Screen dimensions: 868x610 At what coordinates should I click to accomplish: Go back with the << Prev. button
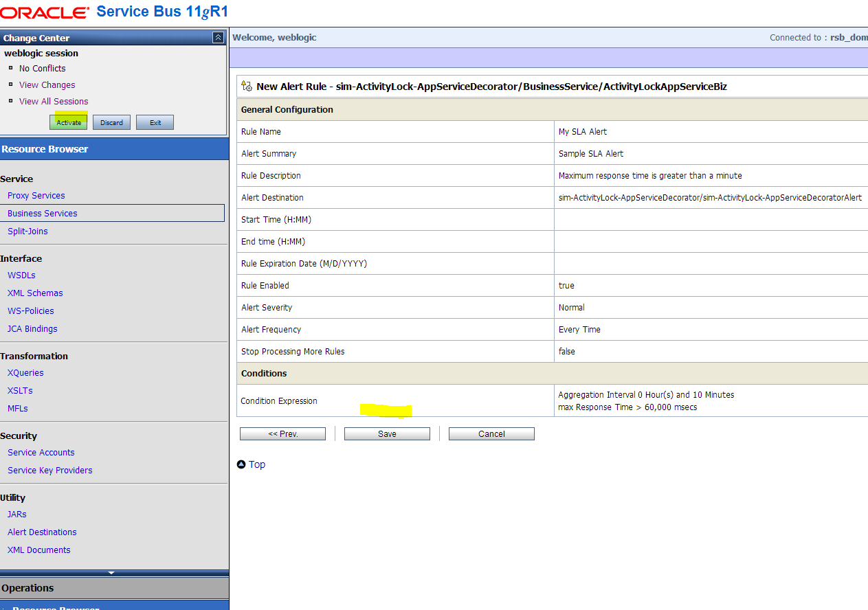tap(282, 434)
